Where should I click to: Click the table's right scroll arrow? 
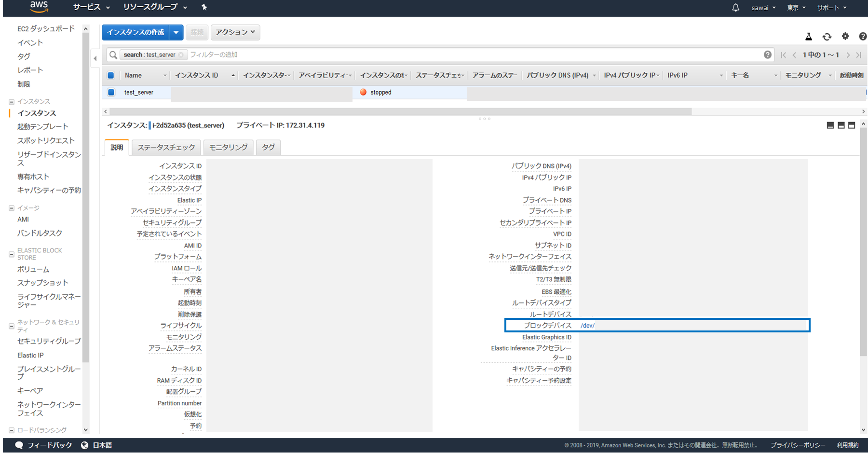864,111
